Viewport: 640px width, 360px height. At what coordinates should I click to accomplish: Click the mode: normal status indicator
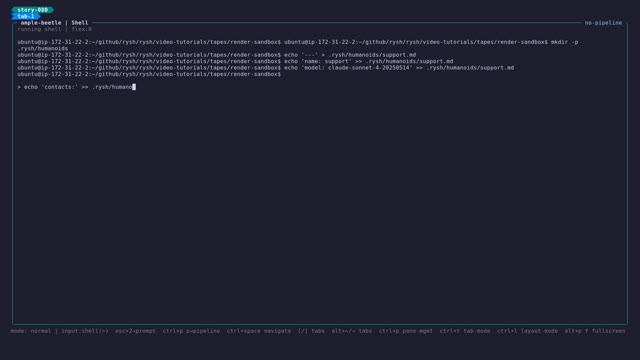point(31,331)
